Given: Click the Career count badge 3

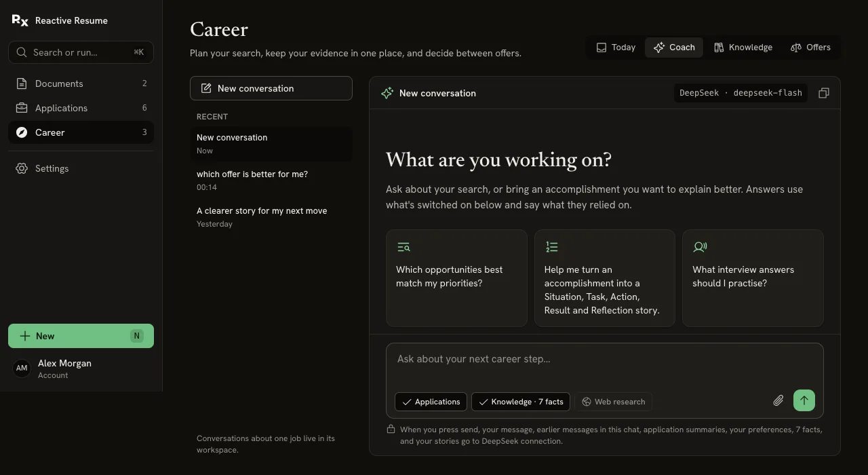Looking at the screenshot, I should tap(144, 132).
